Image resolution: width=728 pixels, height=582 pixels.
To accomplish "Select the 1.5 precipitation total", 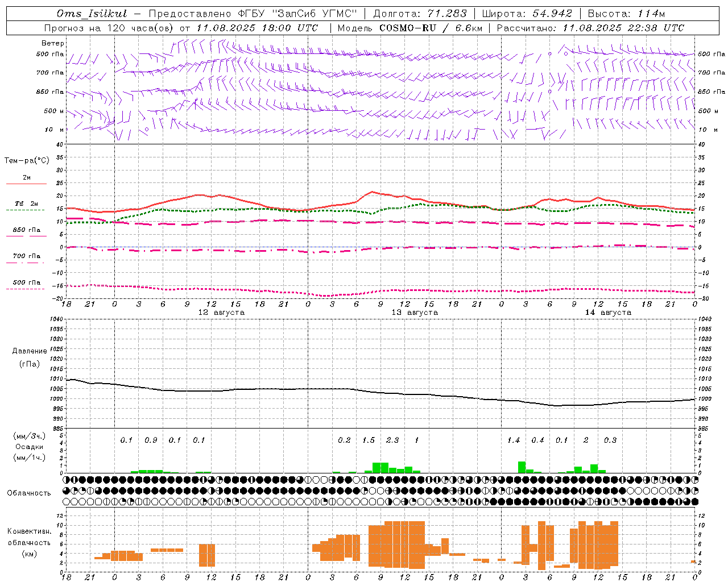I will (x=369, y=440).
